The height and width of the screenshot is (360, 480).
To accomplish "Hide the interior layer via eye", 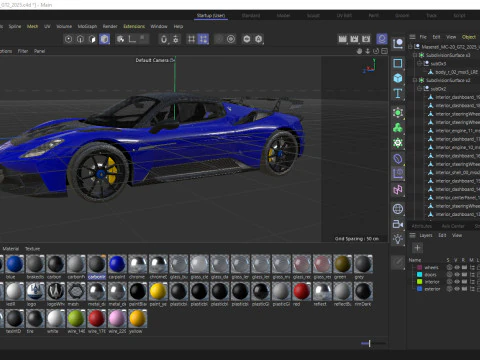I will 457,282.
